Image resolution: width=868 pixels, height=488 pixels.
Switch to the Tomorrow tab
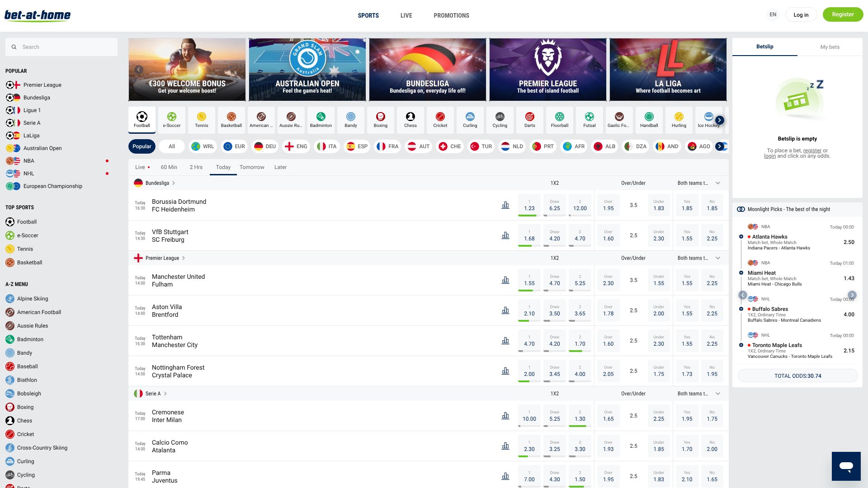[252, 167]
